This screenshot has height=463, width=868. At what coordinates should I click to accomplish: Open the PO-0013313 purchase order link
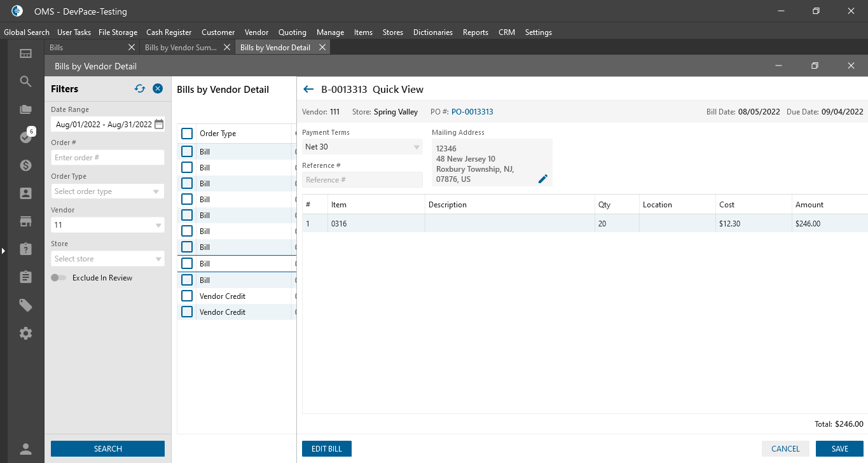pyautogui.click(x=472, y=112)
